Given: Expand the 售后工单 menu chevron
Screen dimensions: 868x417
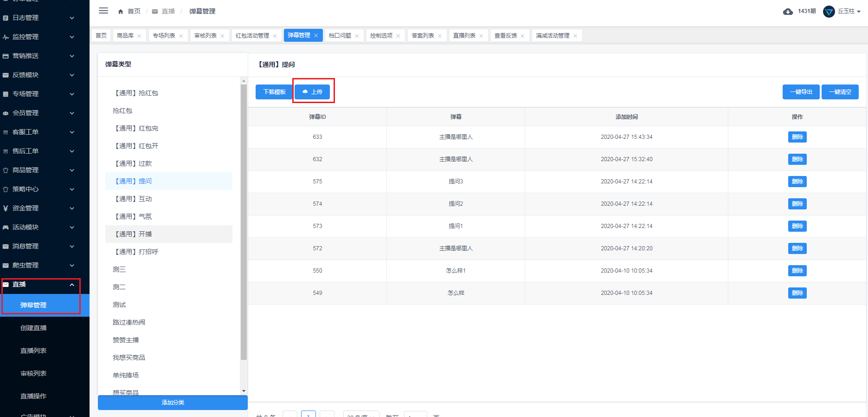Looking at the screenshot, I should pyautogui.click(x=72, y=151).
